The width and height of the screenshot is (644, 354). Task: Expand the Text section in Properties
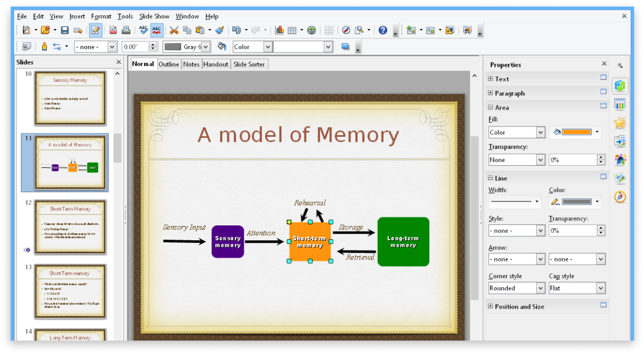point(491,79)
